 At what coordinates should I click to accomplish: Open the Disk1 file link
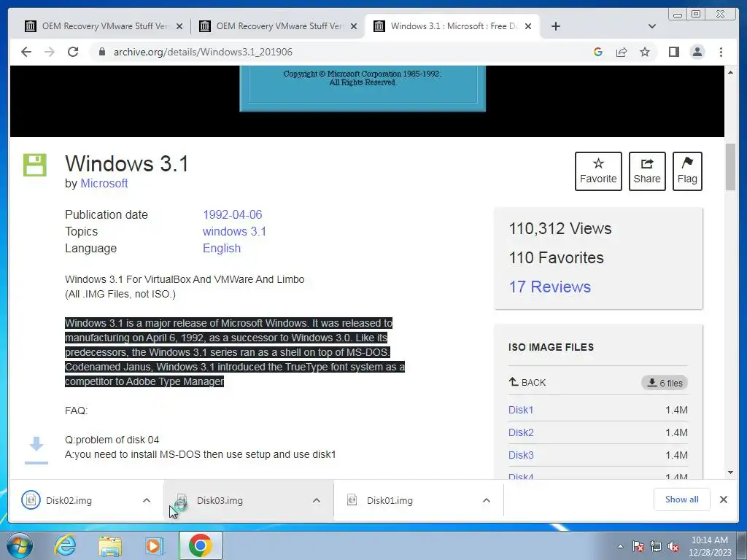521,410
